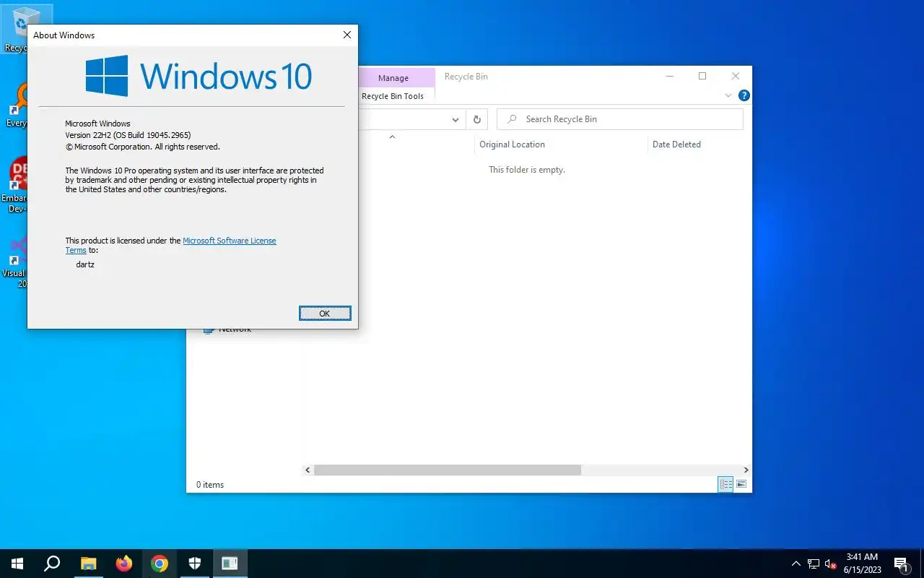Close the About Windows dialog

(347, 35)
